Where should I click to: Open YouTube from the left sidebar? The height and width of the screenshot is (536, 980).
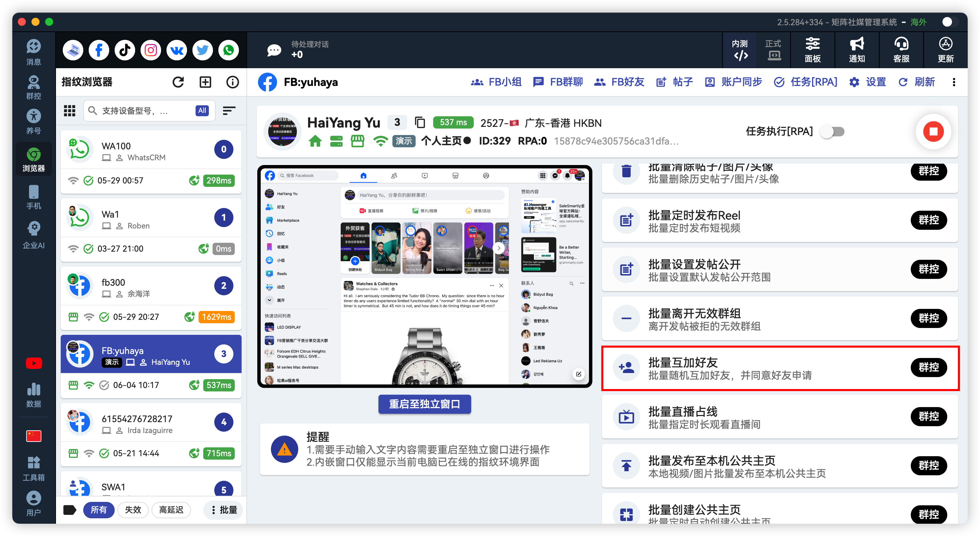coord(34,363)
